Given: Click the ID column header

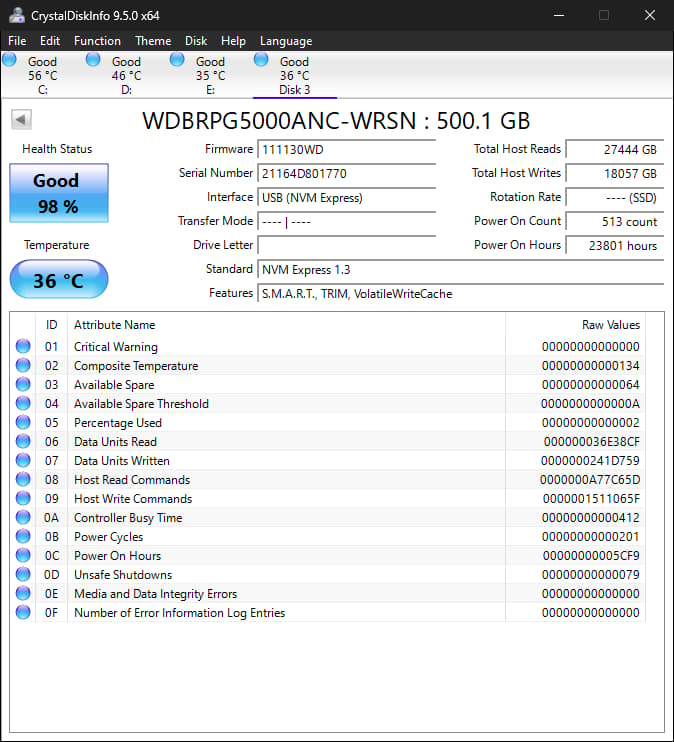Looking at the screenshot, I should [52, 325].
